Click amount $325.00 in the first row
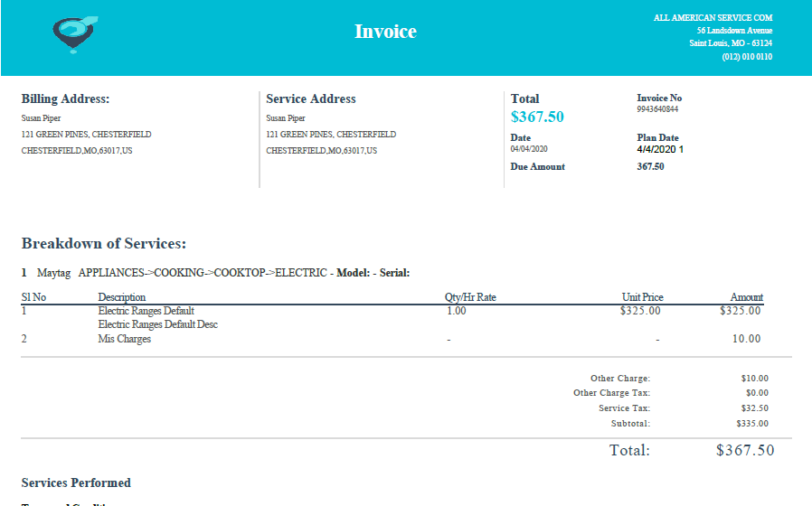Viewport: 812px width, 506px height. tap(740, 311)
